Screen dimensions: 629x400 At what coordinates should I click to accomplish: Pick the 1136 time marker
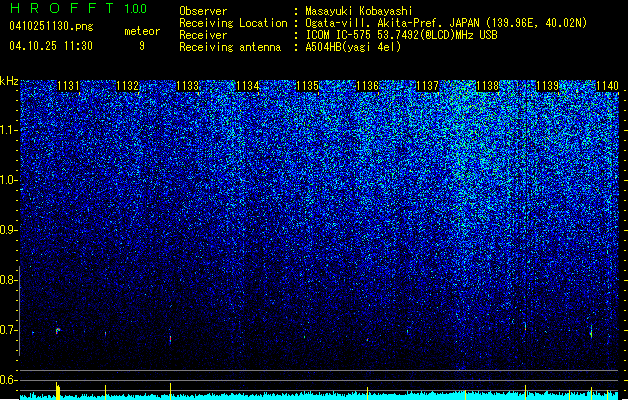point(367,86)
